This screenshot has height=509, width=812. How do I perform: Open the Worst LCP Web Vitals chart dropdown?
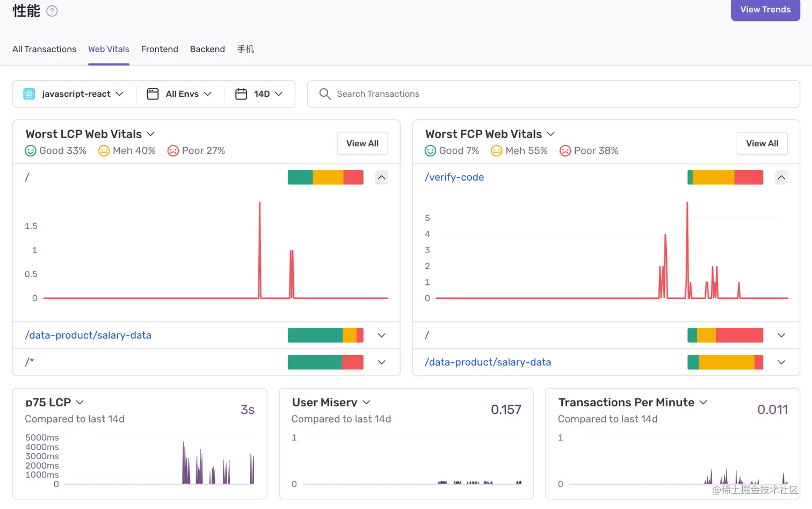pos(151,134)
